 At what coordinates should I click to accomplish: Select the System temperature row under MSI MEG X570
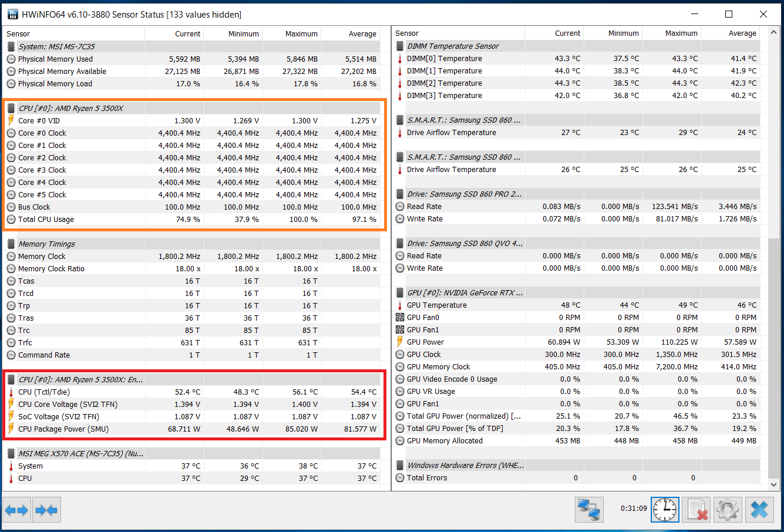[191, 466]
